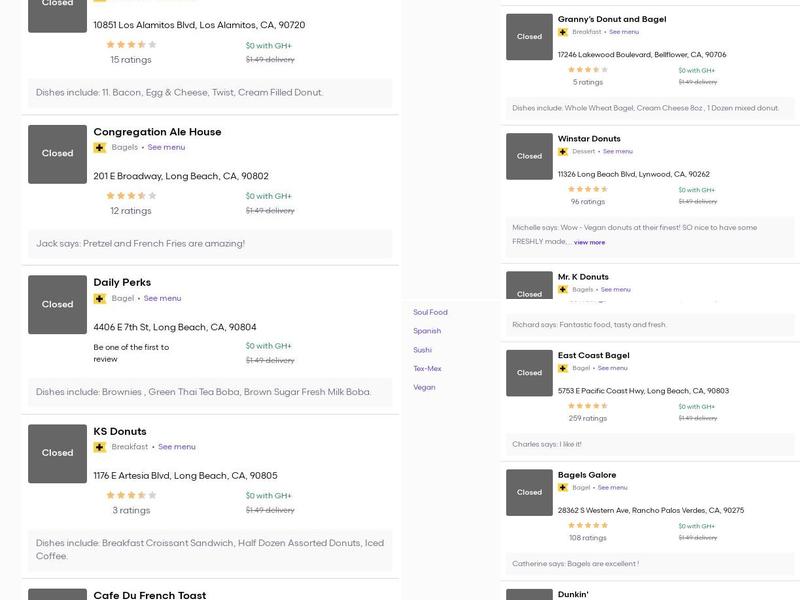Viewport: 800px width, 600px height.
Task: Click the GH+ badge icon for Bagels Galore
Action: [563, 488]
